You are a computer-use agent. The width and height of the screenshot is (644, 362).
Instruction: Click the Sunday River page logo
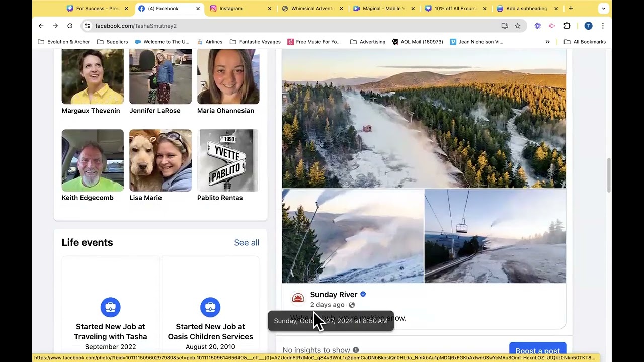click(x=298, y=299)
